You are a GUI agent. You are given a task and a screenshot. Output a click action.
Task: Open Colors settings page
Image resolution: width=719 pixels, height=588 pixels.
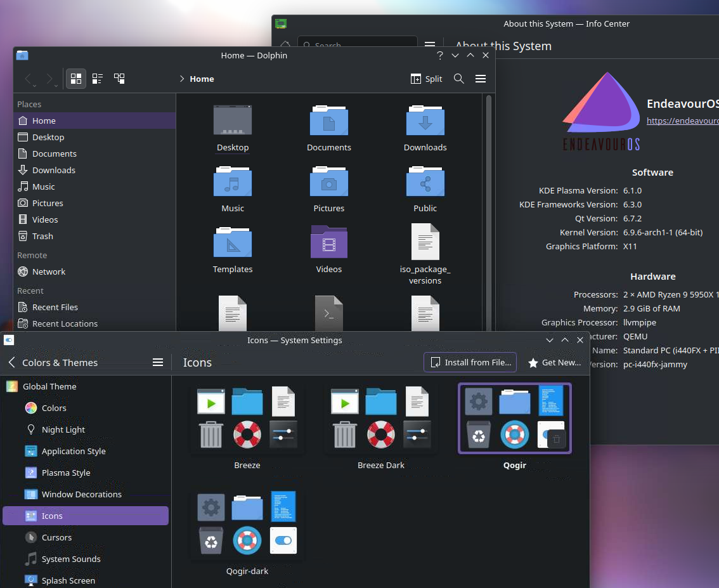86,408
